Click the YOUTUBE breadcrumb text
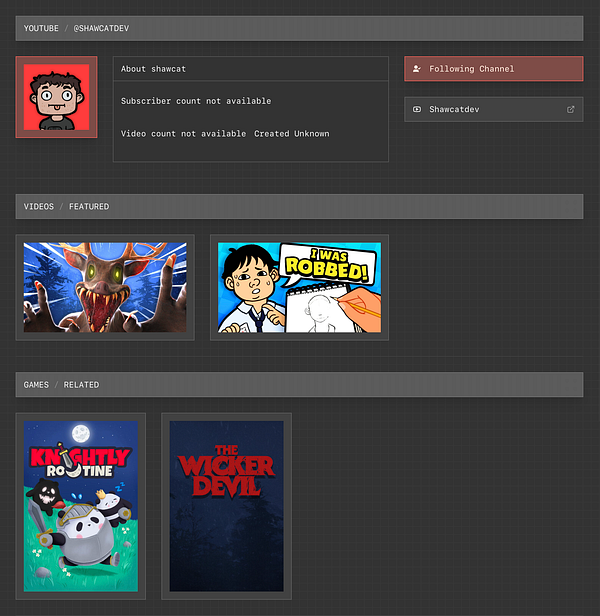Image resolution: width=600 pixels, height=616 pixels. click(x=41, y=28)
